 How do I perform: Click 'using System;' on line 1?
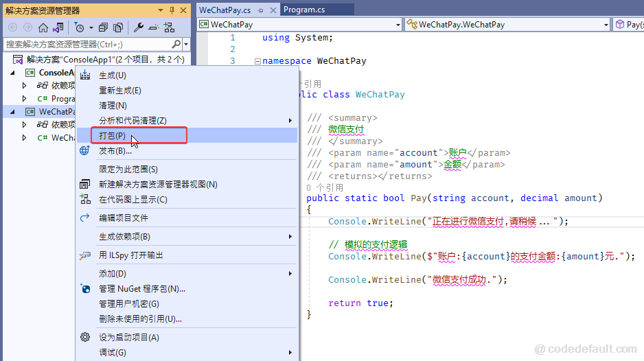tap(297, 38)
